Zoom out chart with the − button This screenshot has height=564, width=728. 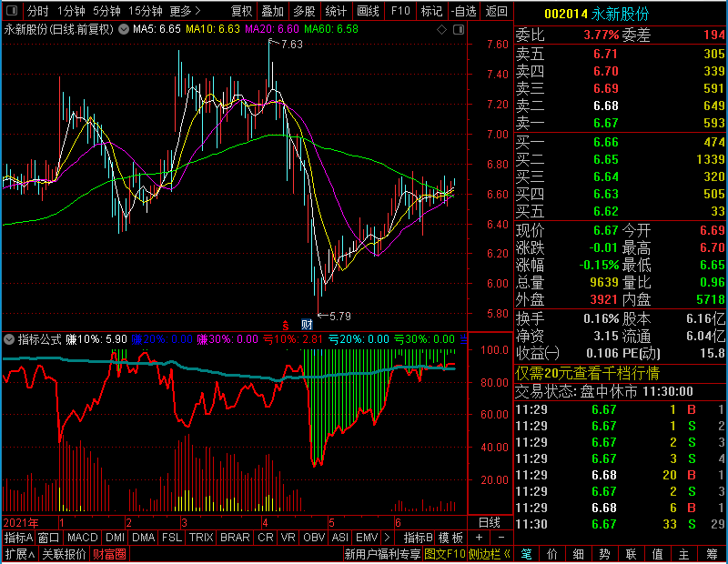[501, 538]
